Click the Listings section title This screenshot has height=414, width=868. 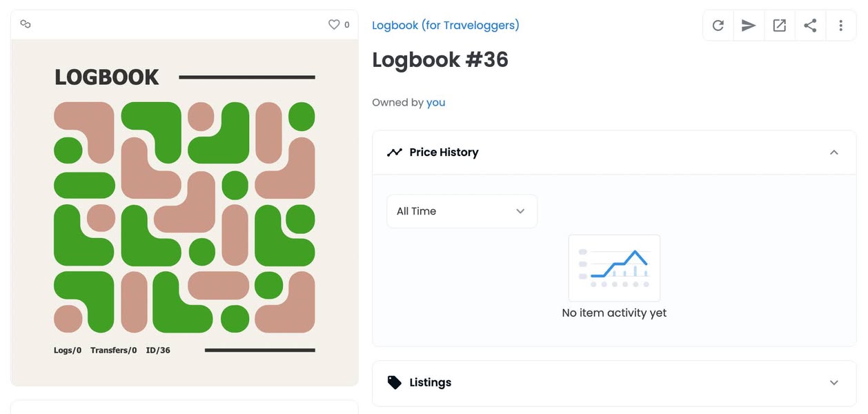pyautogui.click(x=430, y=383)
